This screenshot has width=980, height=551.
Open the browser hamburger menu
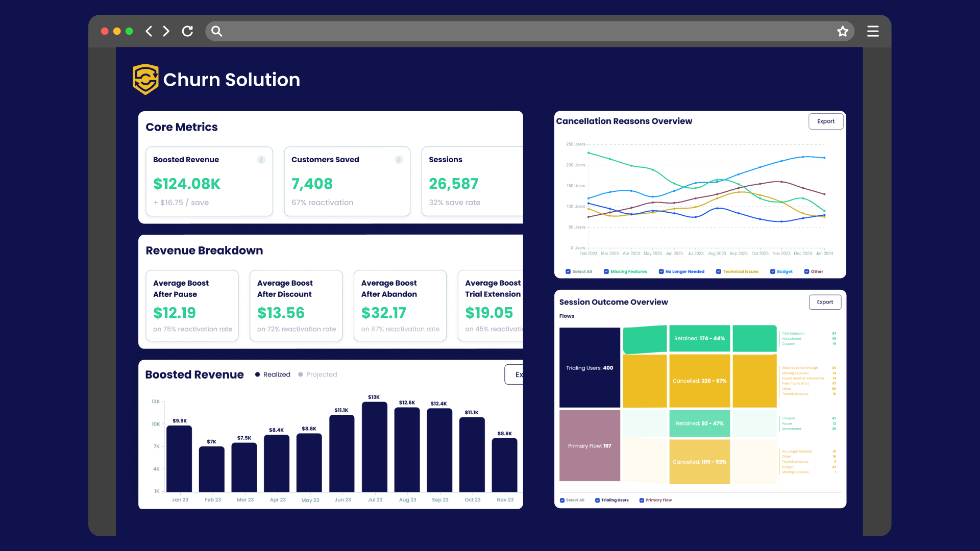point(873,31)
